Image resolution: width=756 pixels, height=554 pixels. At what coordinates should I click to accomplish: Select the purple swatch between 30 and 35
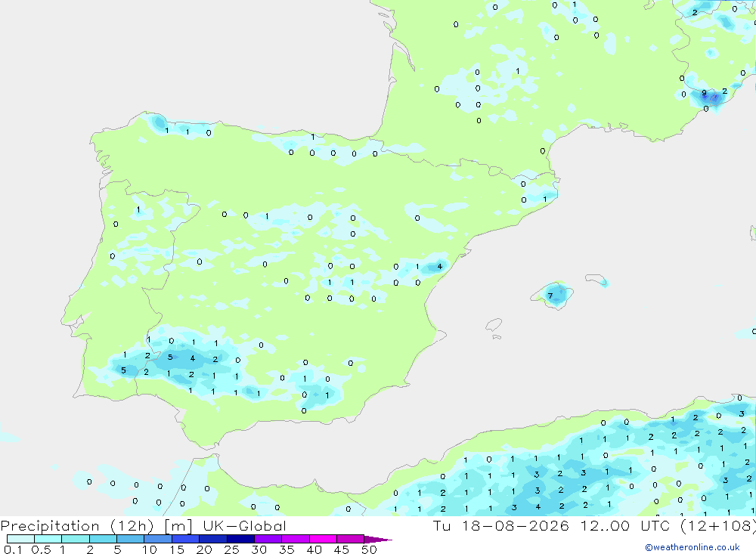268,539
